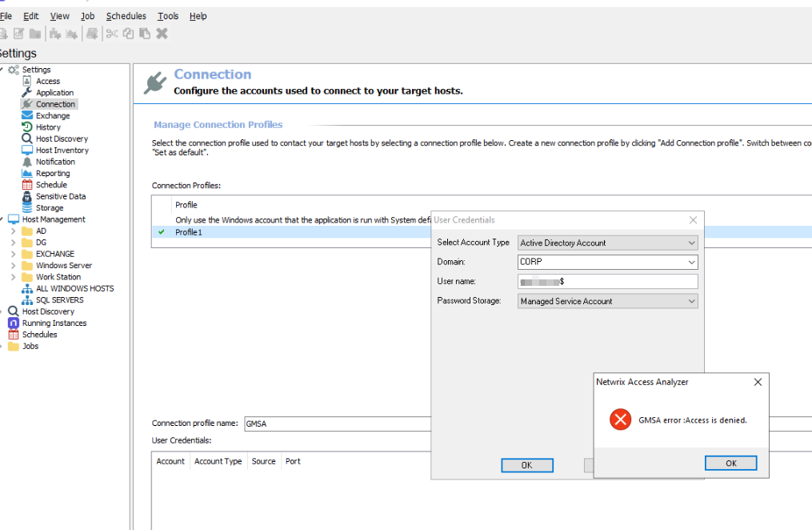Open the Select Account Type dropdown
Viewport: 812px width, 530px height.
(x=607, y=243)
